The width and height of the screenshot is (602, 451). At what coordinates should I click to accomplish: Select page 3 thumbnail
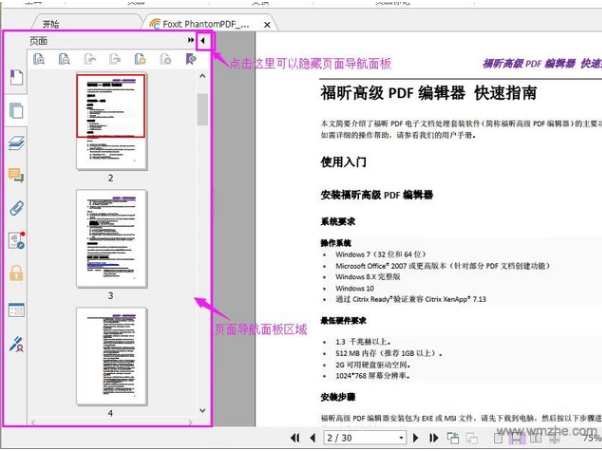111,238
